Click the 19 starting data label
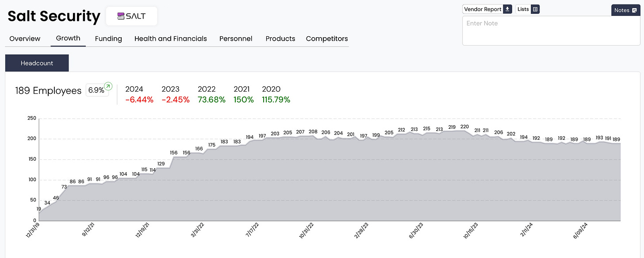The height and width of the screenshot is (258, 644). click(39, 209)
